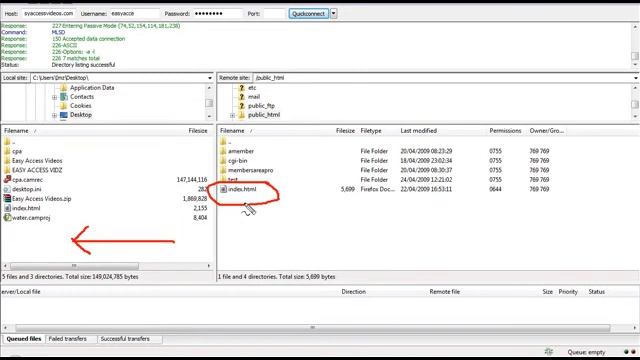
Task: Switch to the Queued files tab
Action: pyautogui.click(x=24, y=339)
